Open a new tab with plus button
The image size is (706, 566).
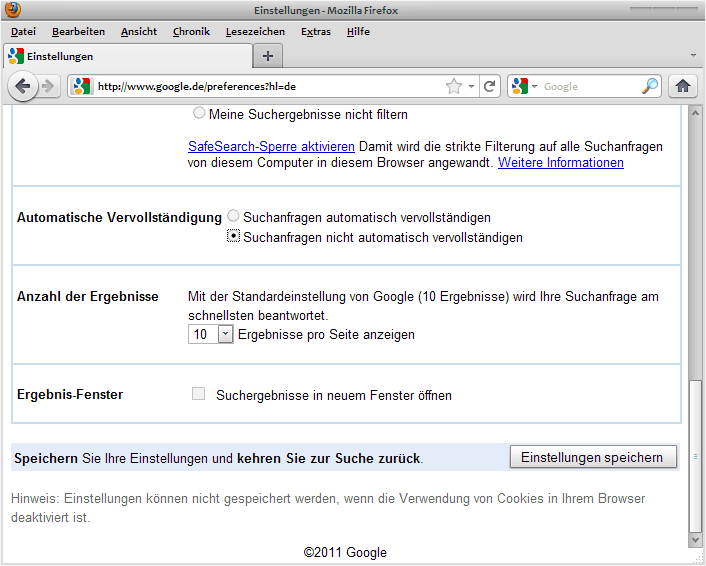[x=268, y=56]
